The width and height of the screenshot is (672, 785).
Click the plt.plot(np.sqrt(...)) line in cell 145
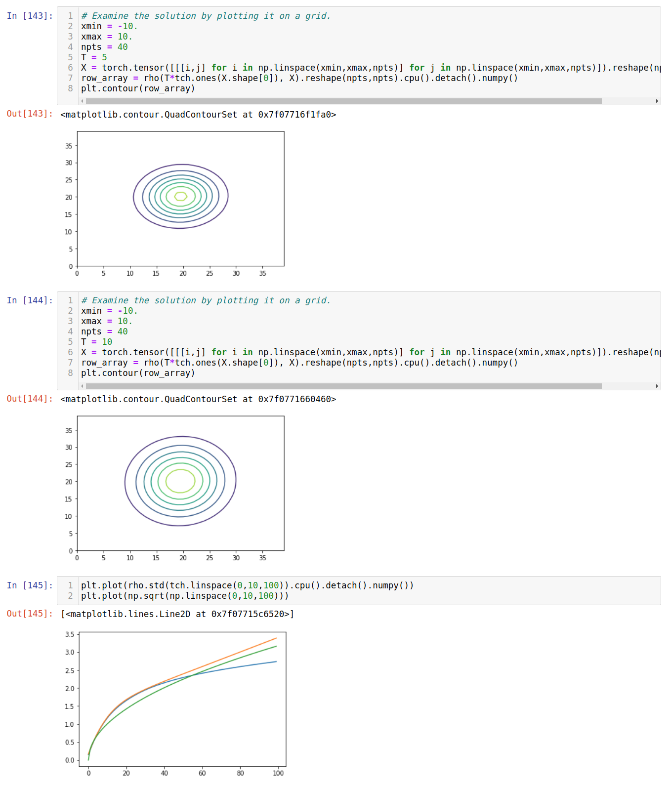click(185, 596)
